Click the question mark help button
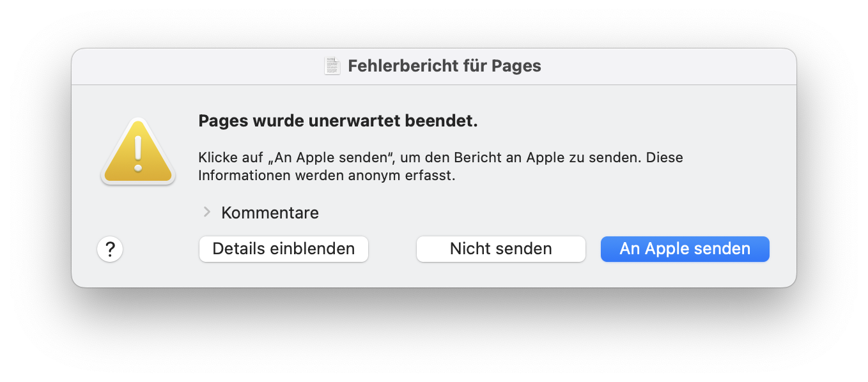Image resolution: width=868 pixels, height=382 pixels. point(110,248)
